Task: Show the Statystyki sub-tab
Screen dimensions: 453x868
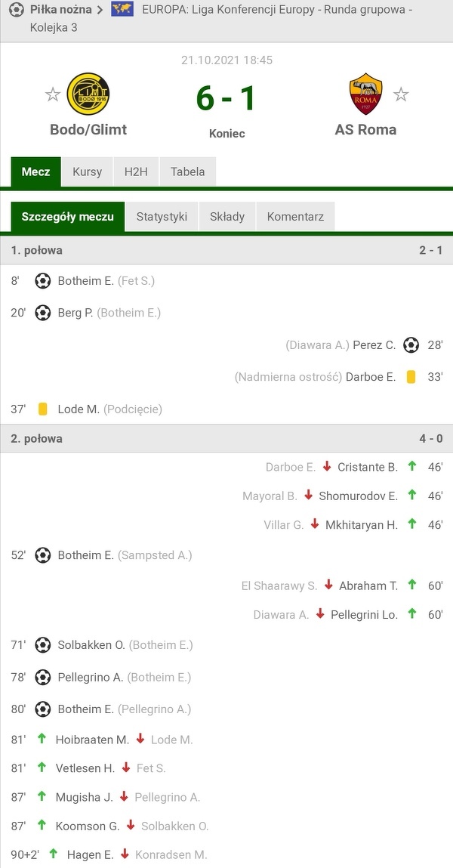Action: (x=162, y=217)
